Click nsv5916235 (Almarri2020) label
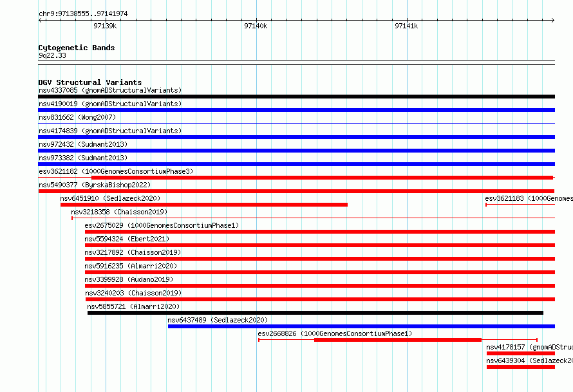The height and width of the screenshot is (392, 573). pos(131,266)
